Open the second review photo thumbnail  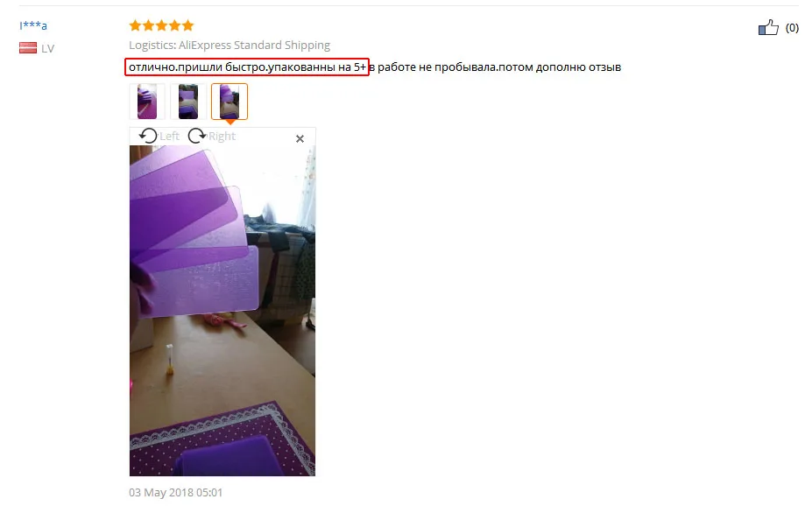[x=188, y=102]
